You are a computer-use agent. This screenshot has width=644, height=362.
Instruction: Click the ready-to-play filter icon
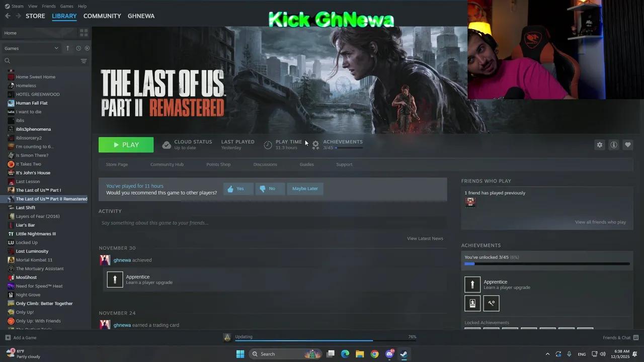click(x=87, y=48)
